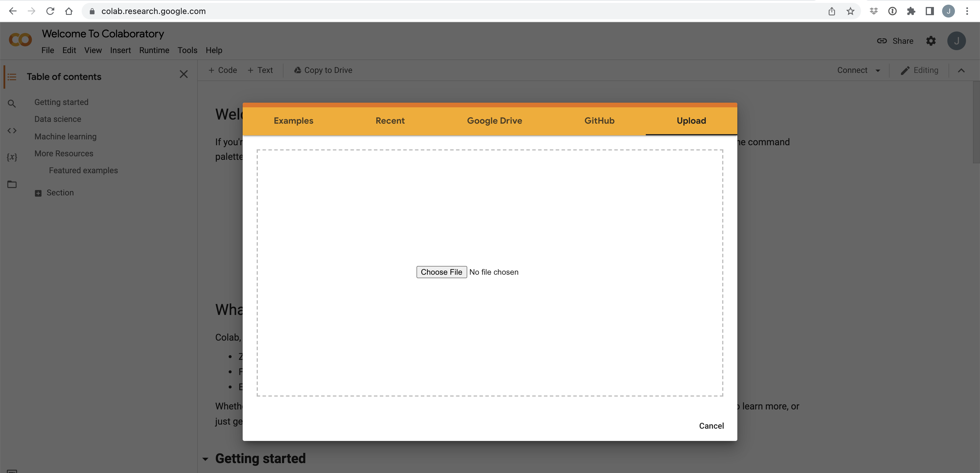Switch to the GitHub tab
980x473 pixels.
[599, 121]
